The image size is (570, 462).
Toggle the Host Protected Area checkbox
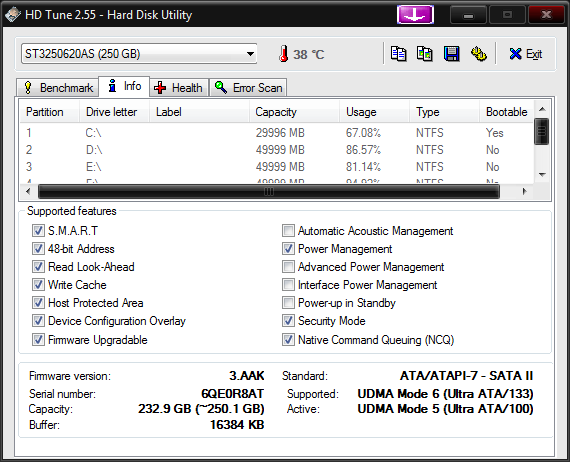point(38,303)
